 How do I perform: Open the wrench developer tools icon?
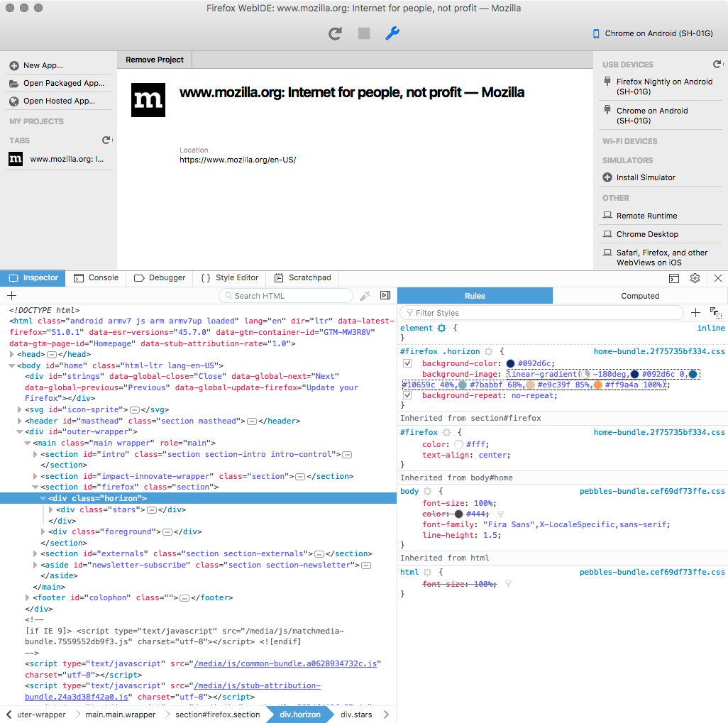pos(392,33)
